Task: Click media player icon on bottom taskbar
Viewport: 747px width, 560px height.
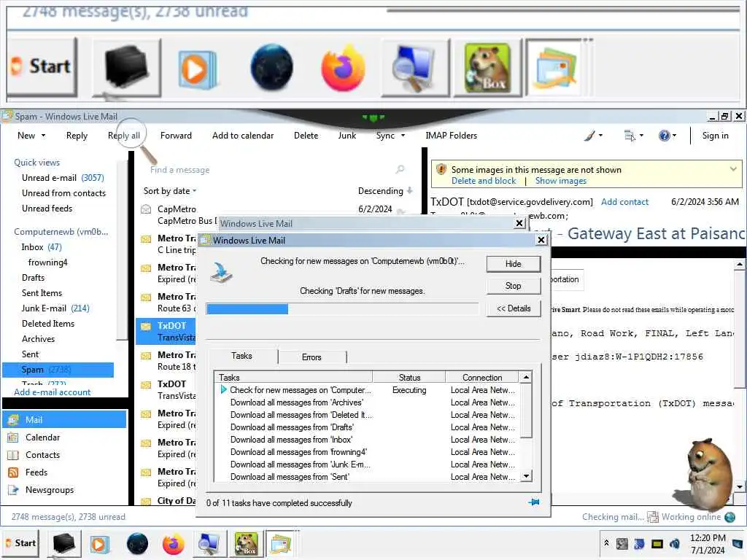Action: (99, 544)
